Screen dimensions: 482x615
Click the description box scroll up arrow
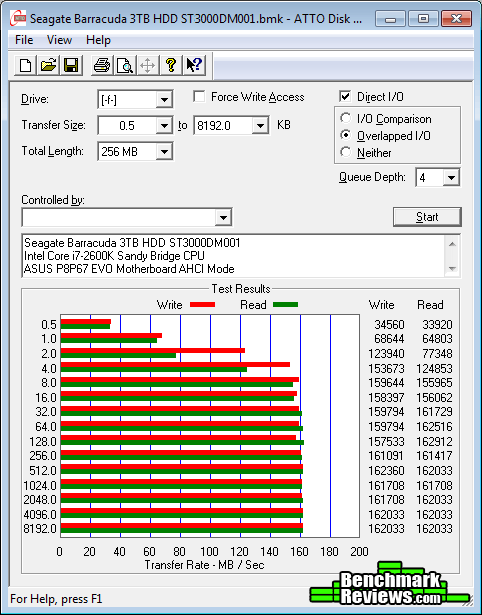[452, 244]
